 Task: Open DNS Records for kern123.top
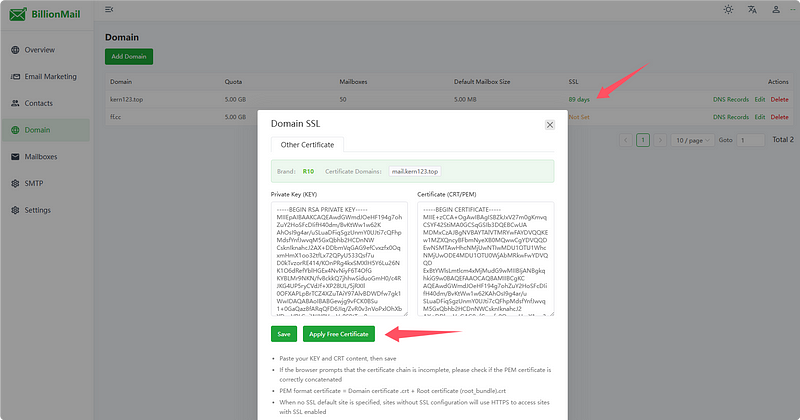point(731,100)
